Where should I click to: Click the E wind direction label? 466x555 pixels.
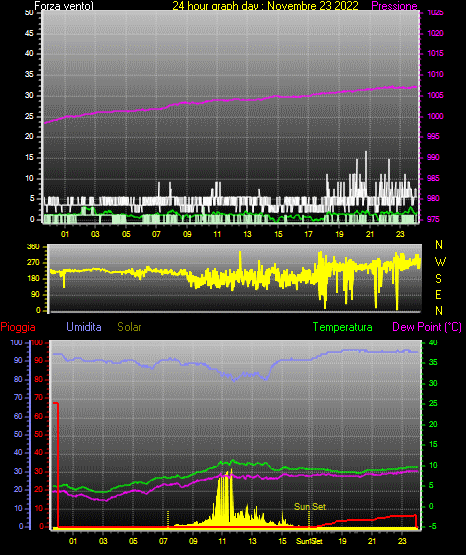[x=438, y=294]
